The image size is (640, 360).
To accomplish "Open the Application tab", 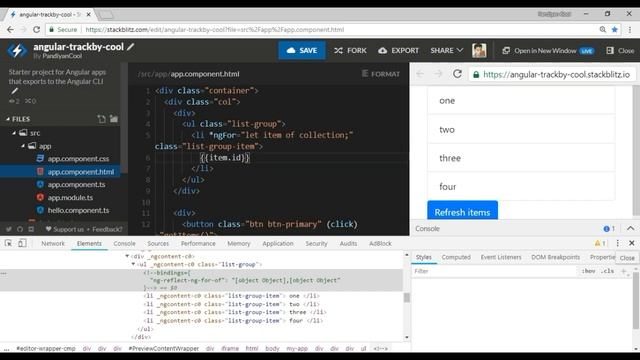I will (x=278, y=243).
